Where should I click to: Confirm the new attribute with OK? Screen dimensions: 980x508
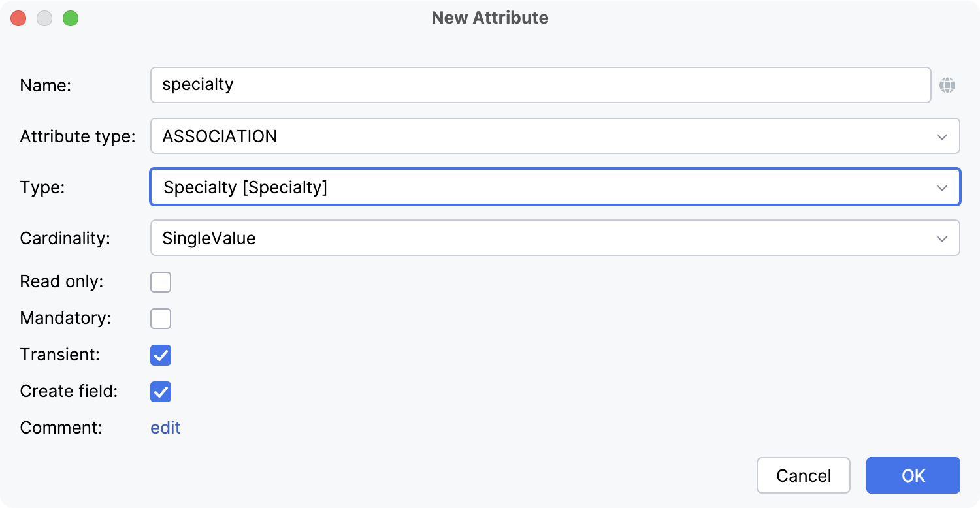tap(913, 475)
